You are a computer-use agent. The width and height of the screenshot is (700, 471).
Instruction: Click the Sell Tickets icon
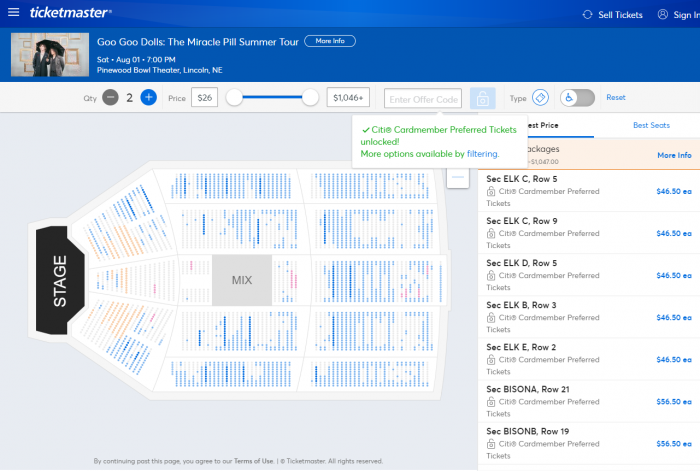588,14
